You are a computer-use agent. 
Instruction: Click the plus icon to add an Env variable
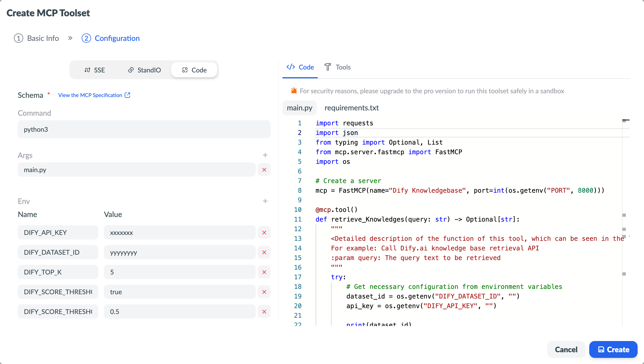point(265,201)
